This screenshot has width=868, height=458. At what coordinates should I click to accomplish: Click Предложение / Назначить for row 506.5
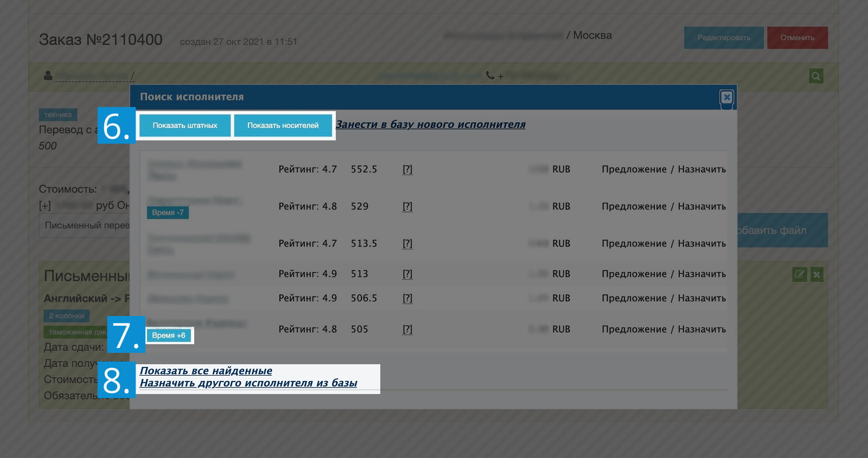click(x=663, y=299)
